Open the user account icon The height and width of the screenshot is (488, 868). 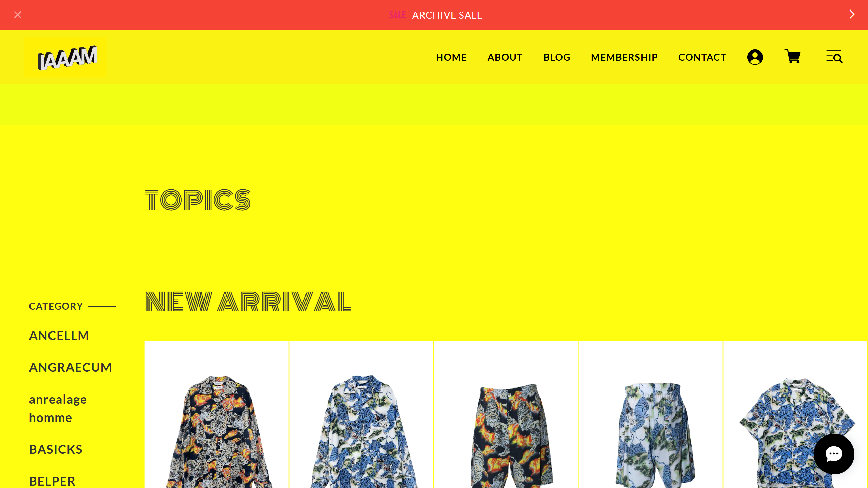(755, 57)
